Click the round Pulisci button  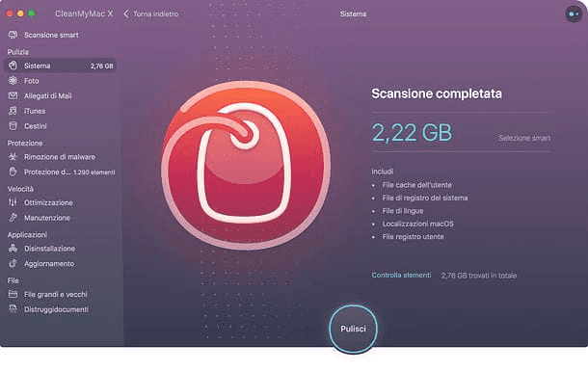(x=353, y=329)
